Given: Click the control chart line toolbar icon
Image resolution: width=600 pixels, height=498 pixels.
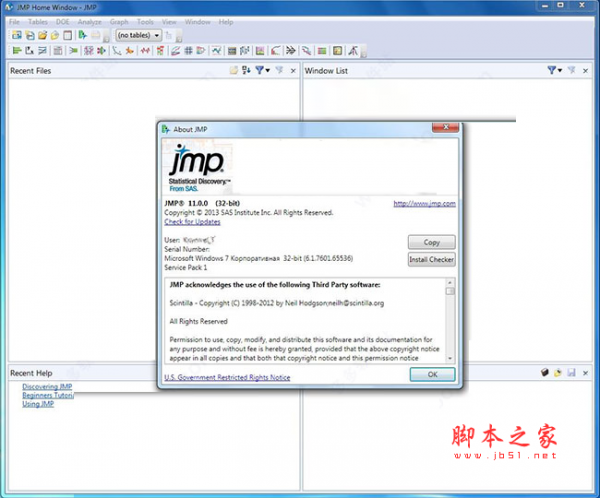Looking at the screenshot, I should click(217, 51).
